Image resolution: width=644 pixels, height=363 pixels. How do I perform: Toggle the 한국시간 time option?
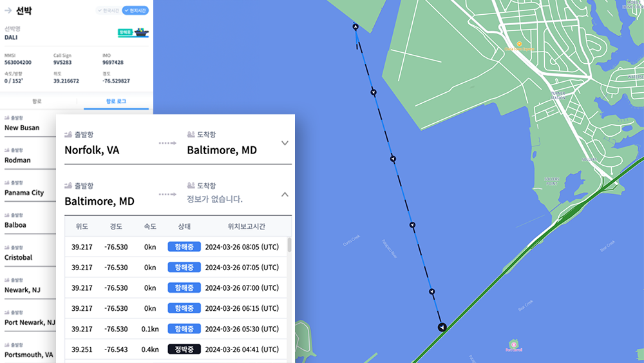(x=108, y=10)
